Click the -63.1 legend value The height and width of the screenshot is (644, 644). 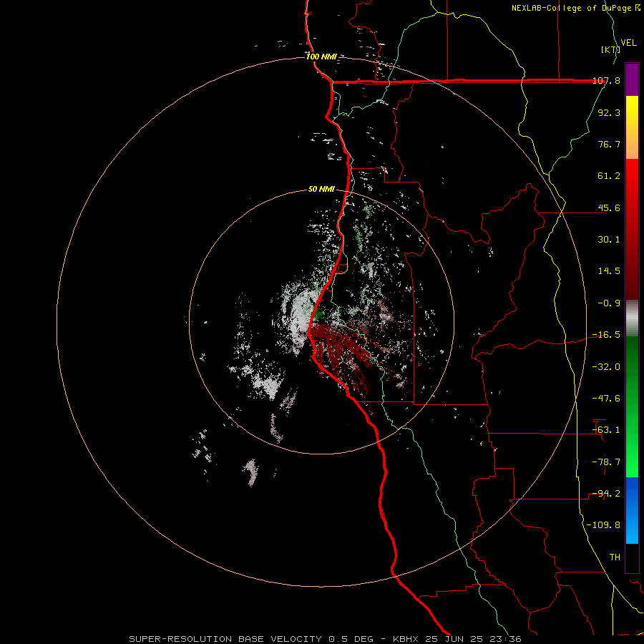pos(606,430)
